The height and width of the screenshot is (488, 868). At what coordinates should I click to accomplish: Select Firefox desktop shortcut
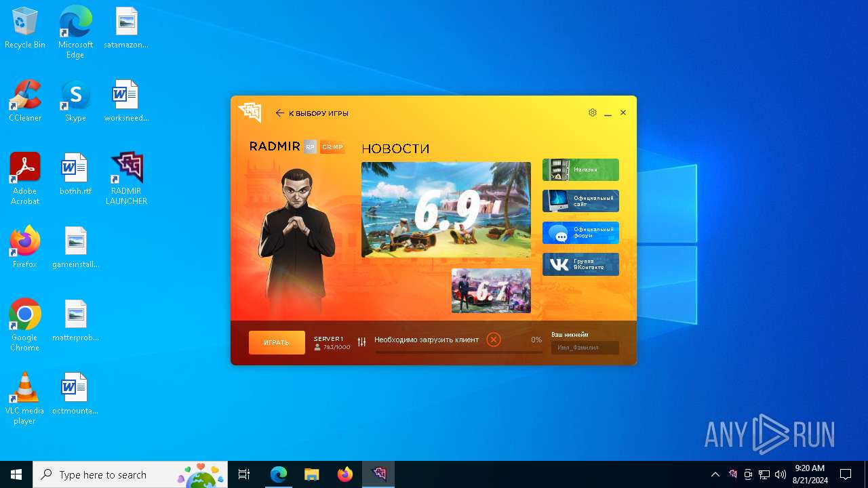coord(25,247)
